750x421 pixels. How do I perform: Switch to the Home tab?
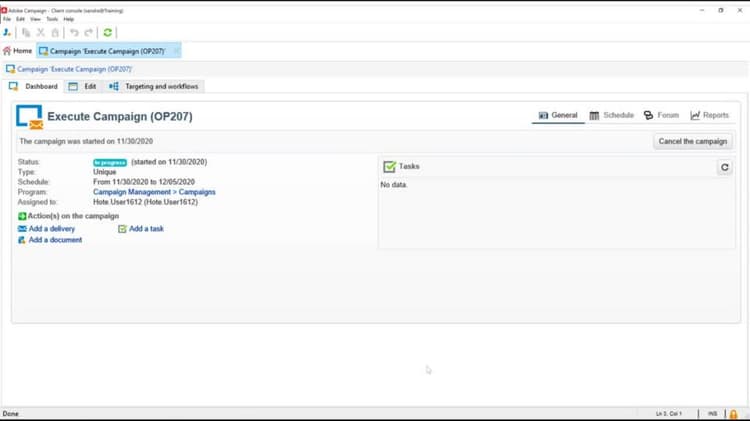(18, 51)
